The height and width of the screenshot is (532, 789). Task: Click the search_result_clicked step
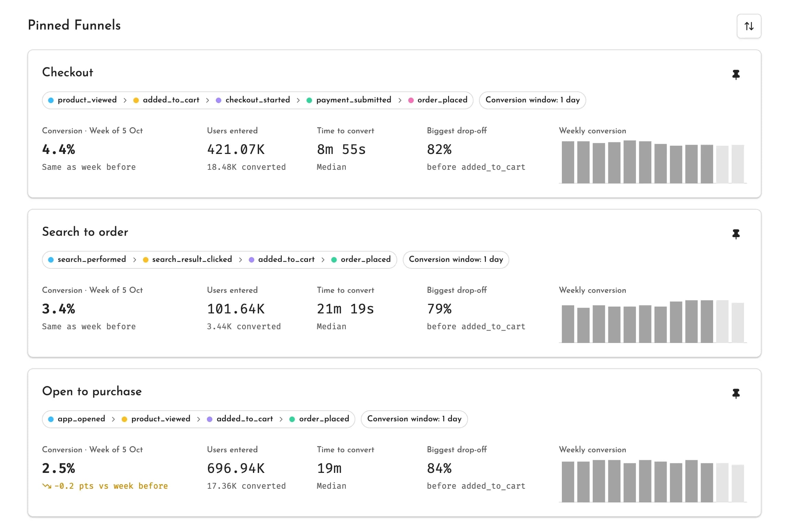pyautogui.click(x=187, y=259)
